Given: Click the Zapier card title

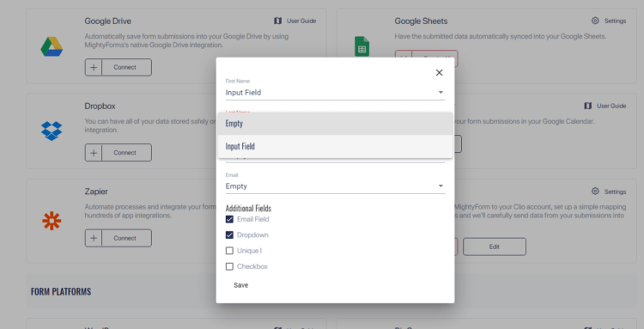Looking at the screenshot, I should click(96, 192).
